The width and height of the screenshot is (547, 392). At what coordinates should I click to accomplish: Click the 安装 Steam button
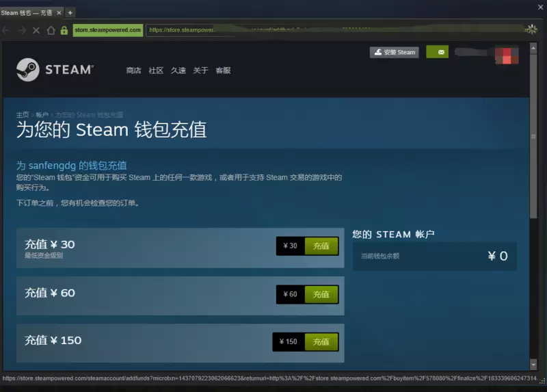395,53
